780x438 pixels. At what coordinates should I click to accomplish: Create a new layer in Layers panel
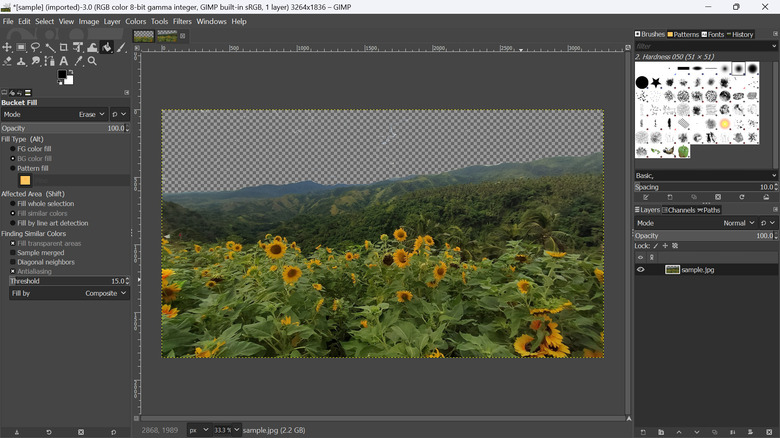click(x=643, y=432)
